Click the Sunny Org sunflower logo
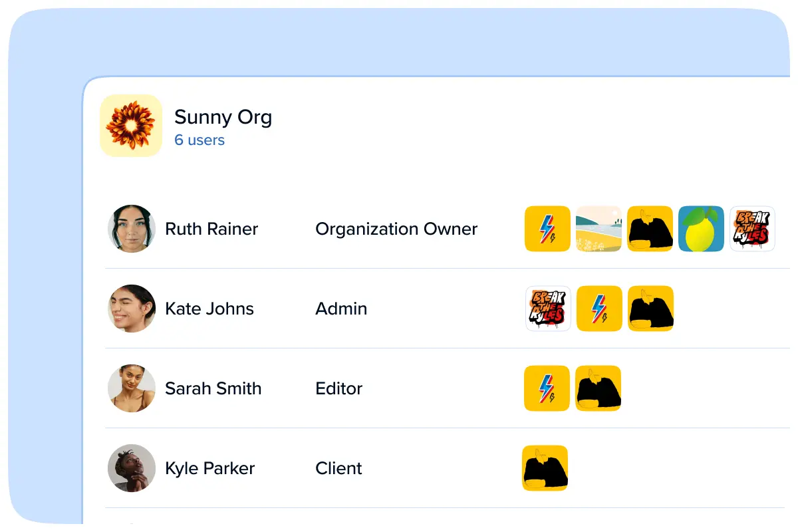The width and height of the screenshot is (798, 532). point(131,126)
